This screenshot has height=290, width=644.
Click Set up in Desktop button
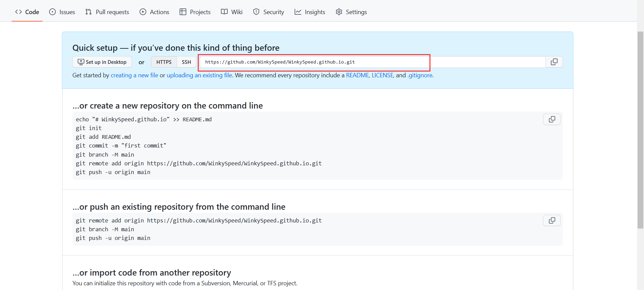pos(102,62)
